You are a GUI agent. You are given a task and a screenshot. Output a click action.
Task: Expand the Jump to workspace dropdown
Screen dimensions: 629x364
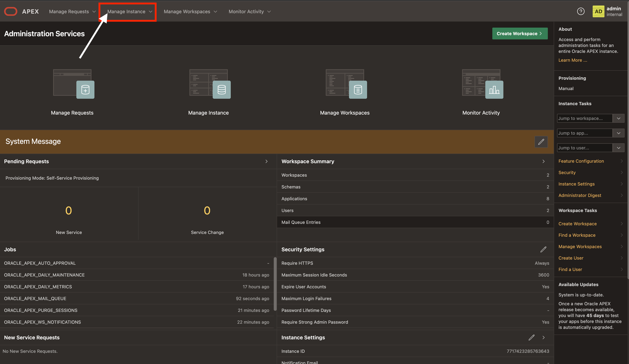click(618, 119)
